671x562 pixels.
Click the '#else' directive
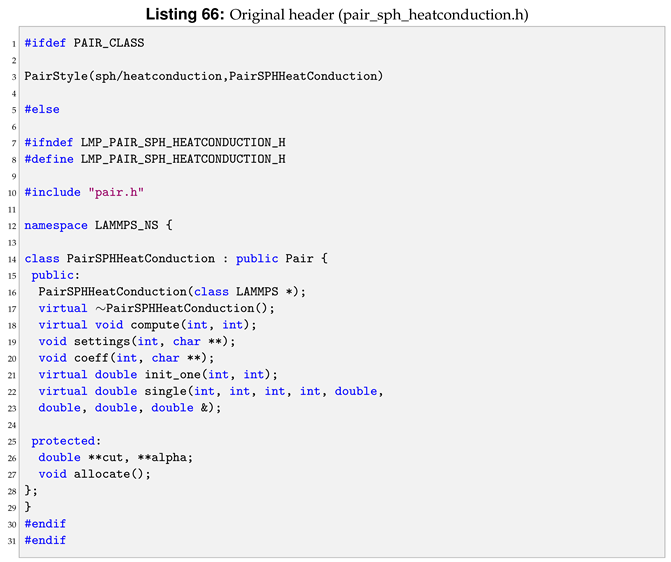pos(42,109)
